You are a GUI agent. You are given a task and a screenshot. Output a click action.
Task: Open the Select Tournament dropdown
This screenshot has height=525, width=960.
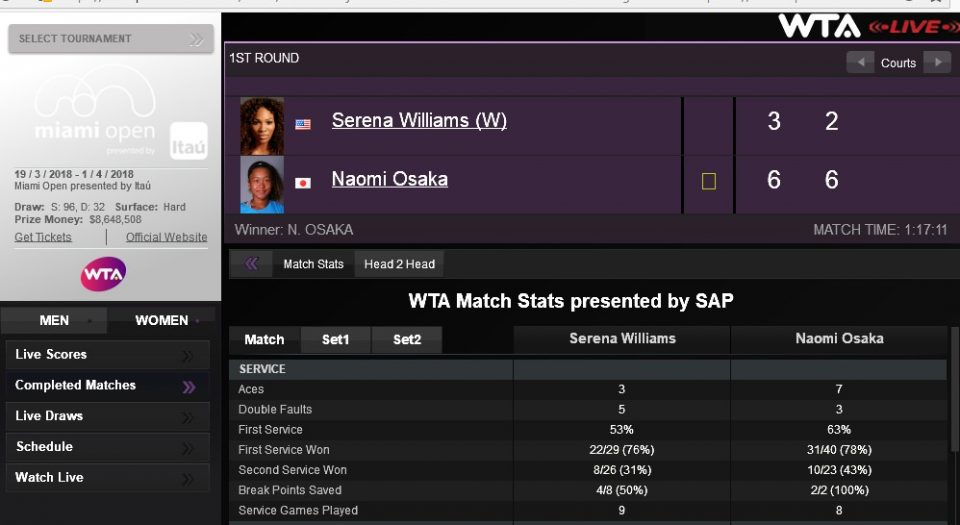(110, 39)
